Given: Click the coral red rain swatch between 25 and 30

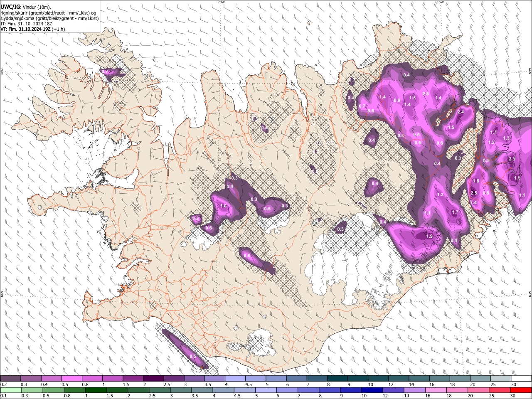Looking at the screenshot, I should (500, 390).
